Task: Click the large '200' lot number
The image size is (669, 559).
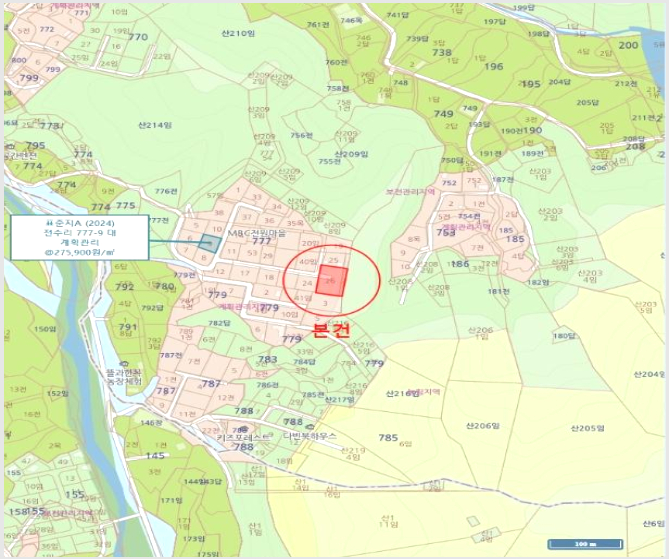Action: pyautogui.click(x=628, y=45)
